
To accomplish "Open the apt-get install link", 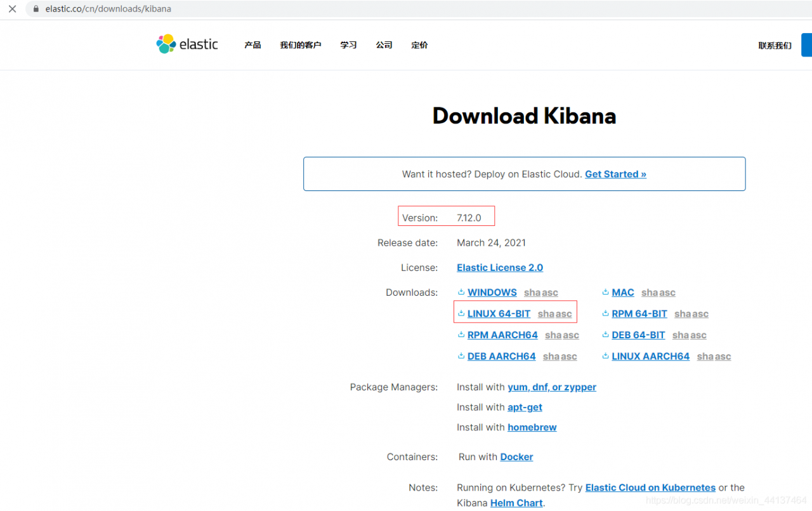I will click(525, 408).
